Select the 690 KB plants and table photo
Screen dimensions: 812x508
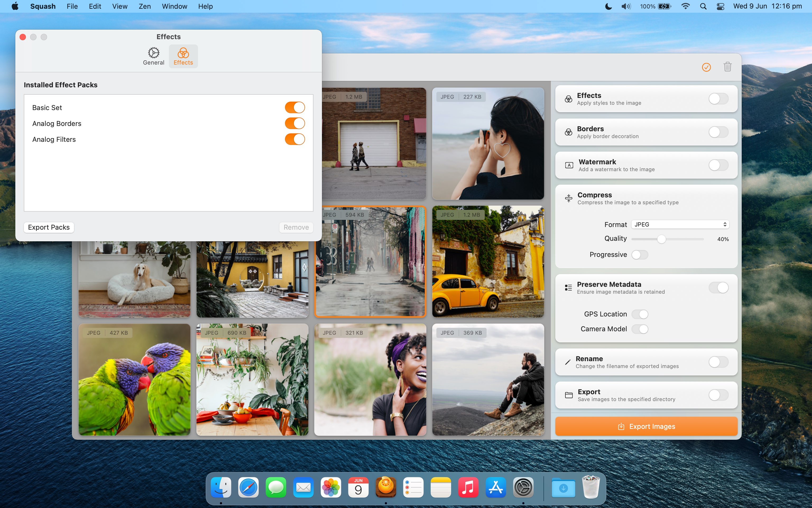click(252, 380)
